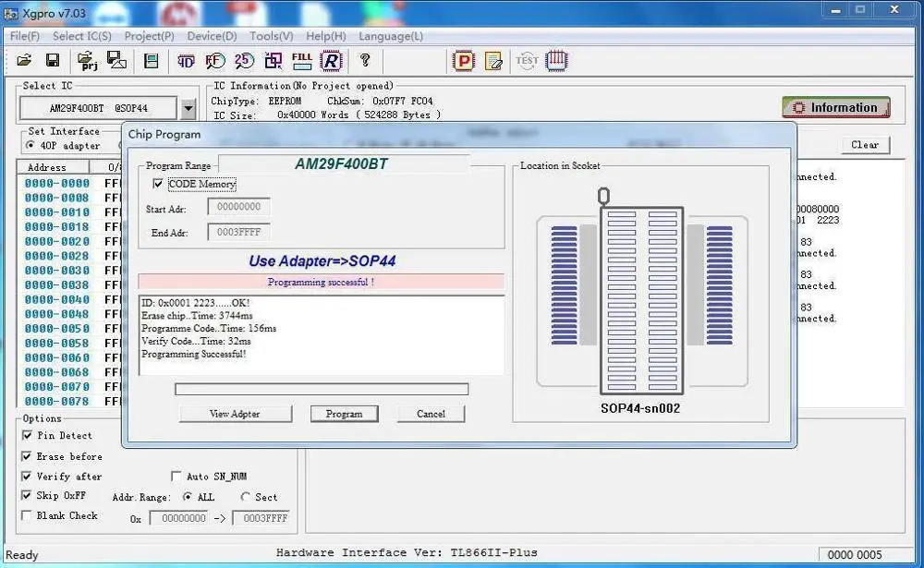Read chip with the R chip icon
Viewport: 924px width, 568px height.
point(331,61)
